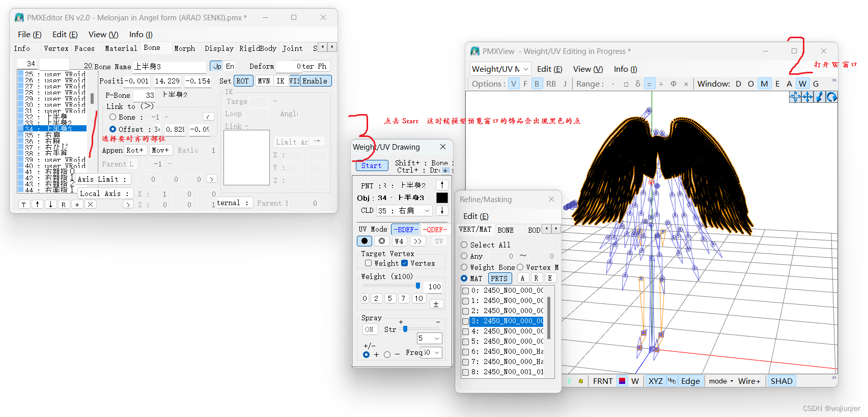This screenshot has width=868, height=417.
Task: Check material 6: 2450_N00_000_Ha checkbox
Action: click(465, 352)
